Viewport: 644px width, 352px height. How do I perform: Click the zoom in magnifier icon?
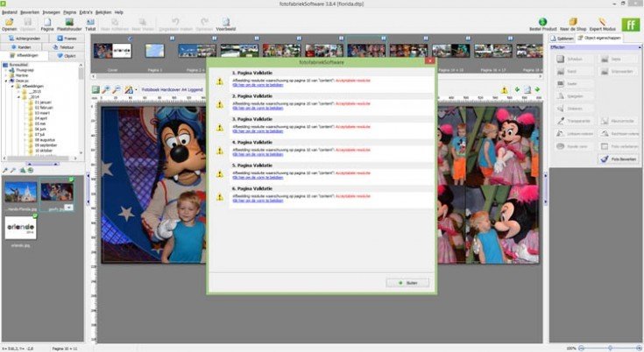point(106,89)
